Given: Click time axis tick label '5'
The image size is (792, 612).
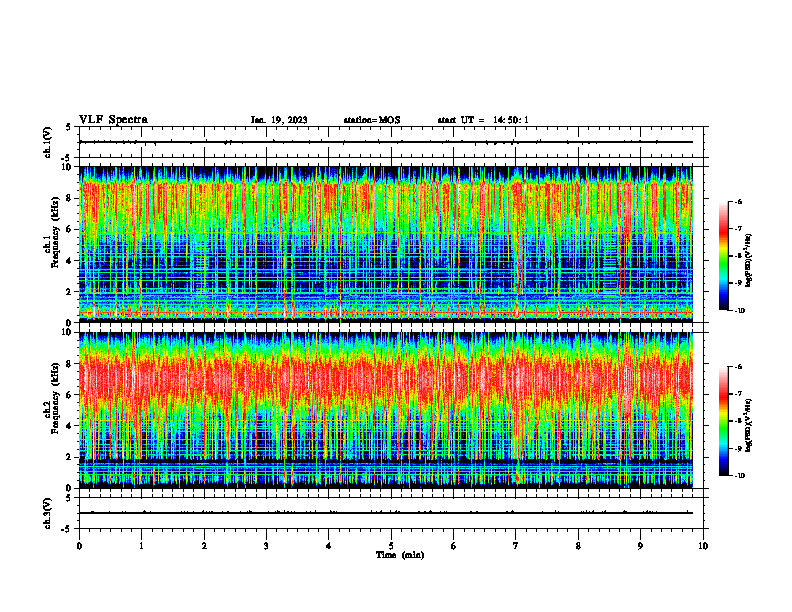Looking at the screenshot, I should [391, 546].
